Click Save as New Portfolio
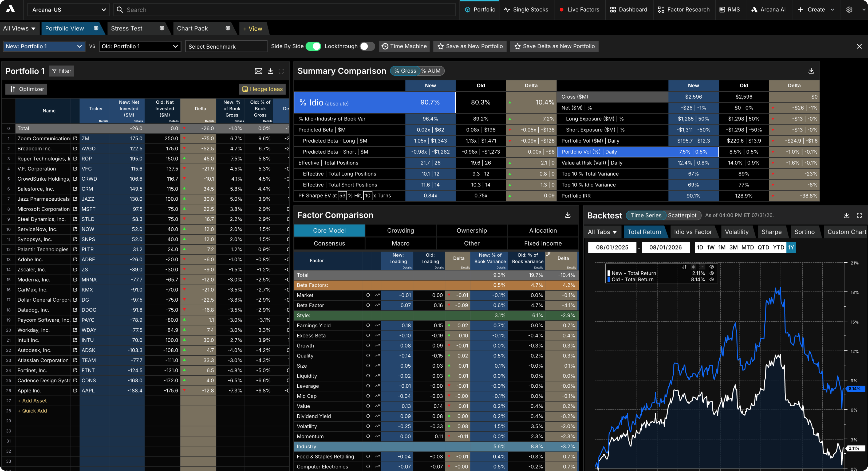 point(470,46)
